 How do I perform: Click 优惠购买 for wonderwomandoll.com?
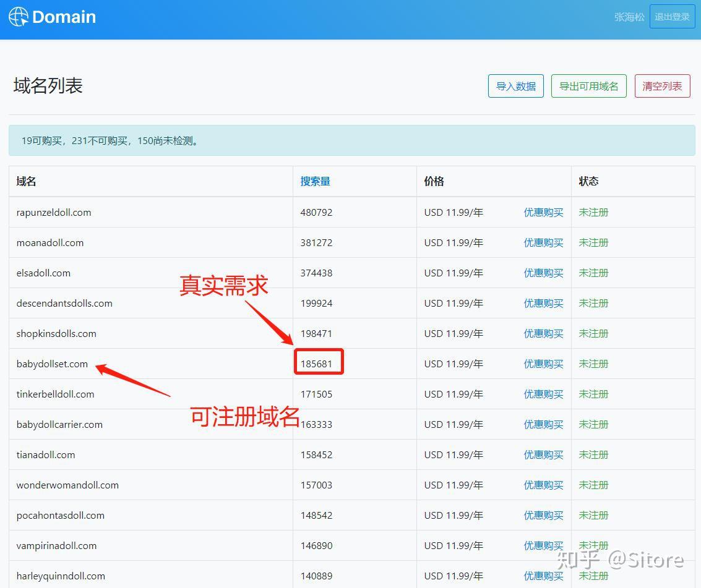coord(544,485)
